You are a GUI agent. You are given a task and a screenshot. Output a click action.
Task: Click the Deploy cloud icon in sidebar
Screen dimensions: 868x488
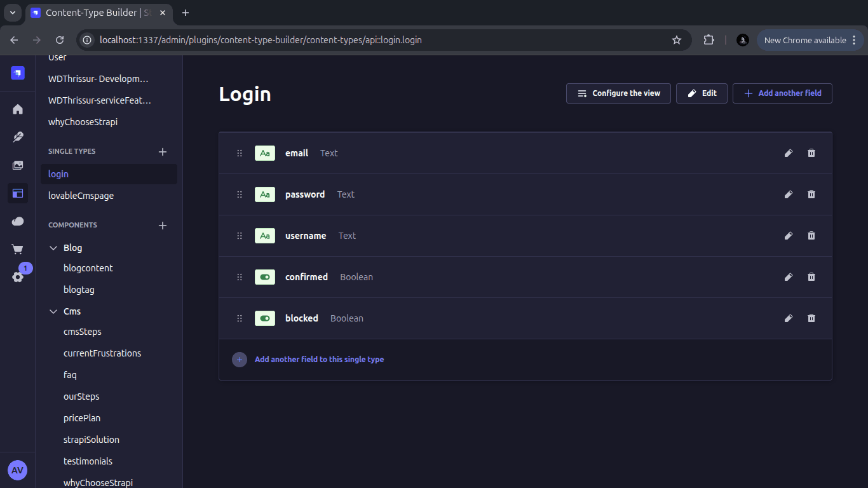pos(18,221)
